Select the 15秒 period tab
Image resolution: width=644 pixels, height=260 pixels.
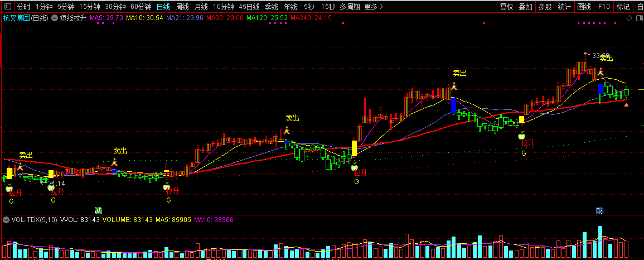(328, 7)
